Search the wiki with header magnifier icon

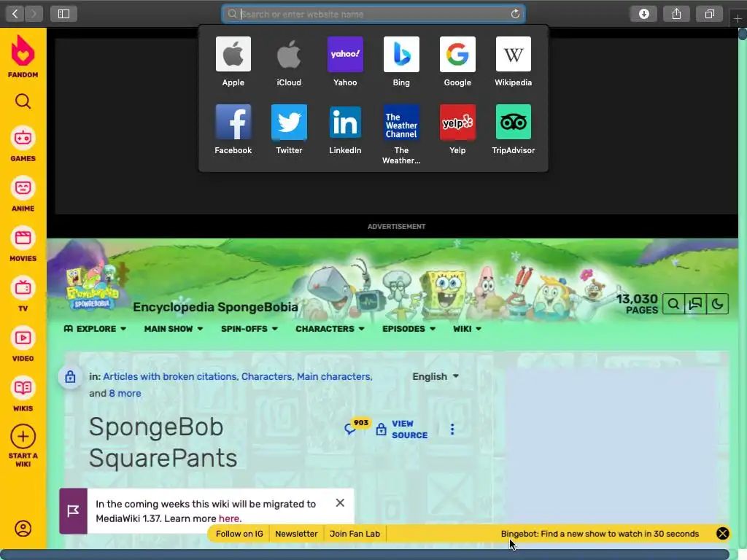[673, 304]
